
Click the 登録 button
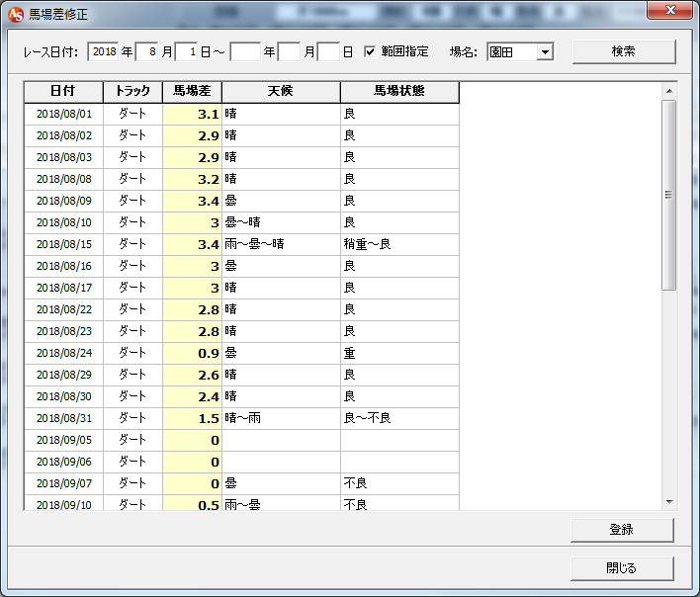pyautogui.click(x=622, y=530)
